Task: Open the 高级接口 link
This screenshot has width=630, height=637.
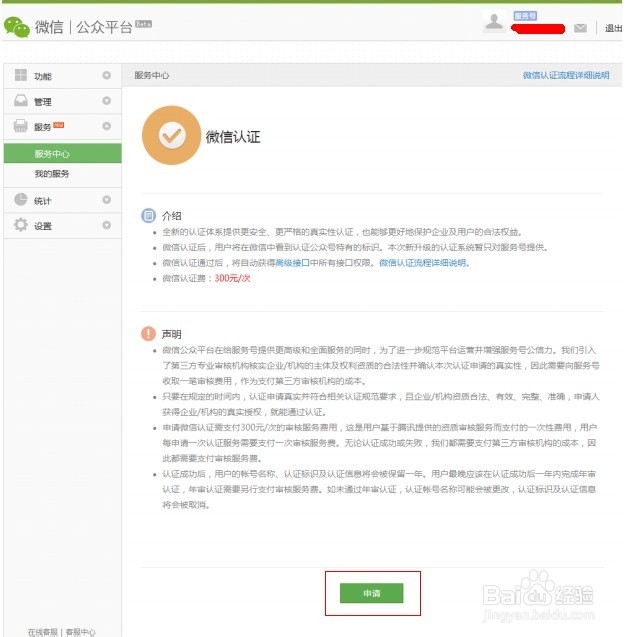Action: [x=292, y=263]
